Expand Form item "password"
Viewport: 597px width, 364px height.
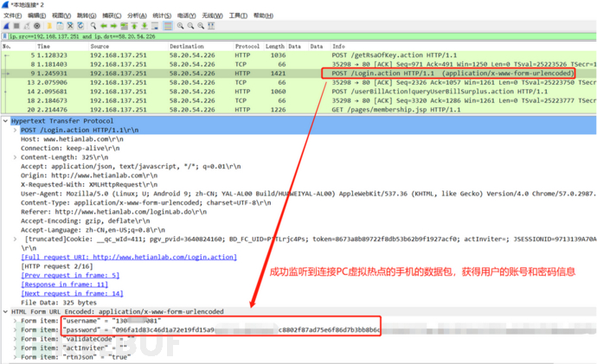(15, 330)
